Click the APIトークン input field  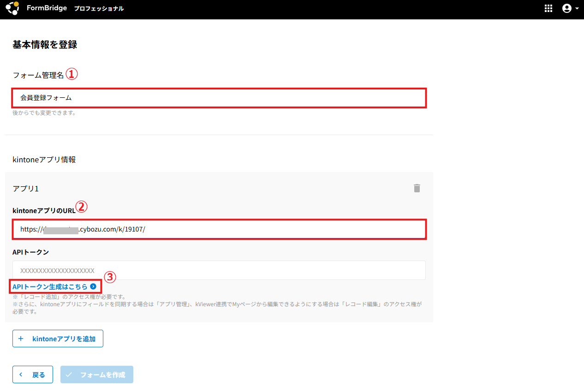pyautogui.click(x=219, y=270)
